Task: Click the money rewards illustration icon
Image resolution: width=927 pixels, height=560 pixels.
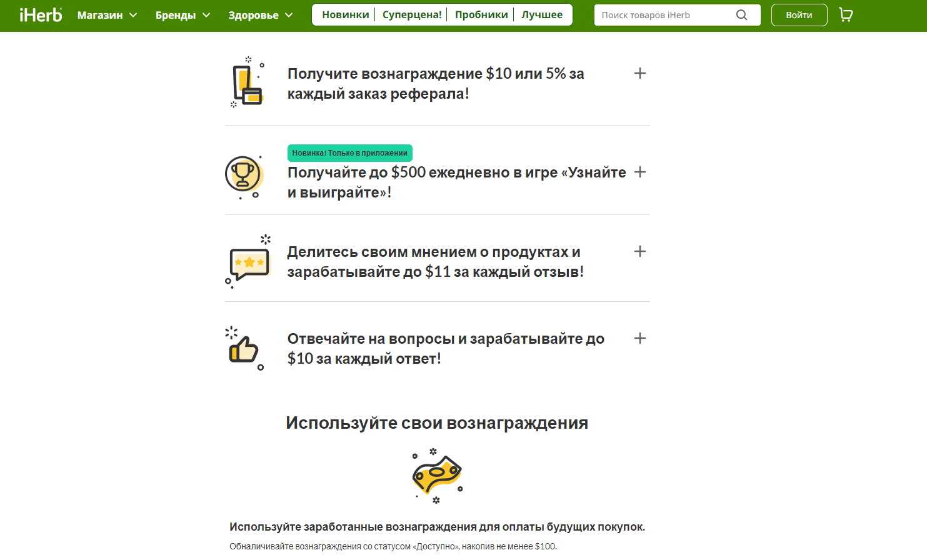Action: (x=437, y=476)
